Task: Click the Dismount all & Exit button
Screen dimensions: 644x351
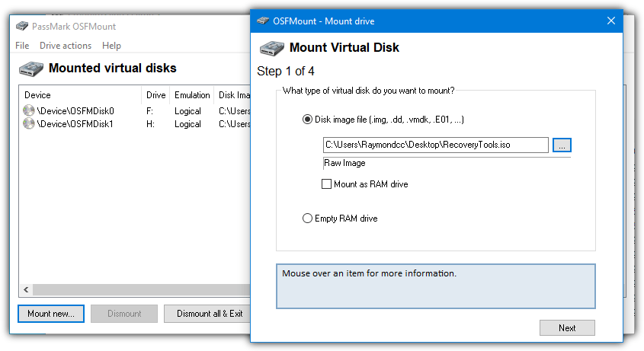Action: click(x=207, y=314)
